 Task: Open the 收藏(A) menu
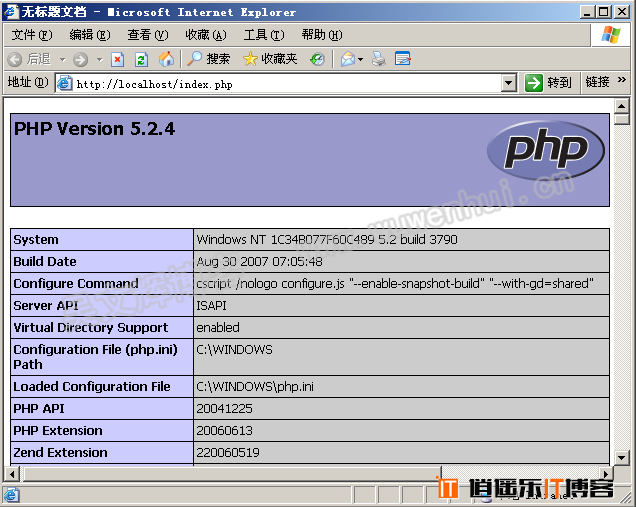pyautogui.click(x=206, y=35)
